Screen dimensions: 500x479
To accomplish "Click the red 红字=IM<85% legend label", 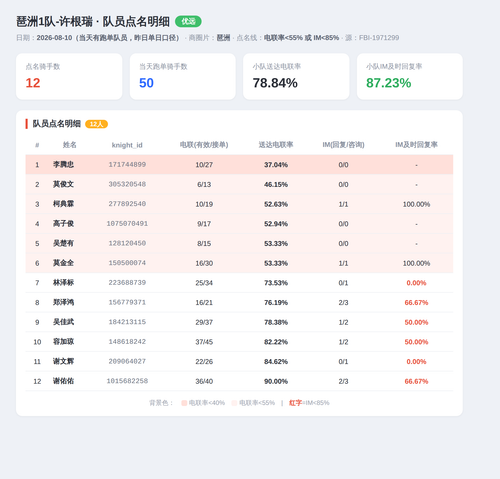I will (309, 403).
